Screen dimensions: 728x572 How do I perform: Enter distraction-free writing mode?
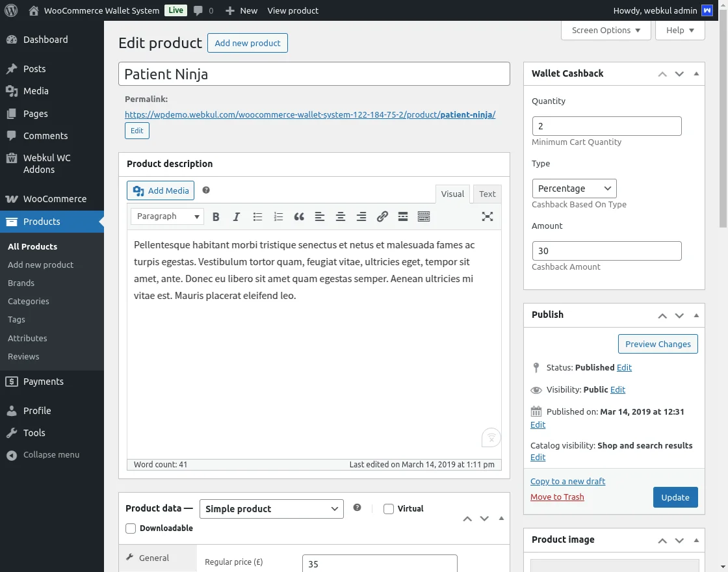[487, 216]
